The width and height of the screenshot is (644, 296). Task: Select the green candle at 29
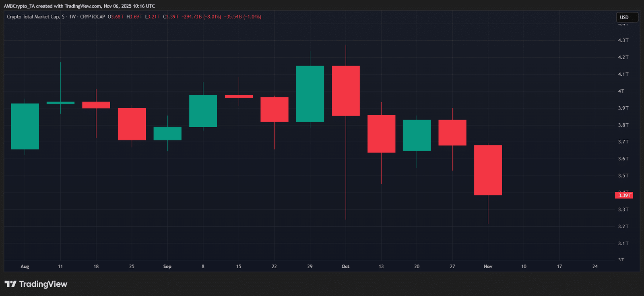pos(310,93)
